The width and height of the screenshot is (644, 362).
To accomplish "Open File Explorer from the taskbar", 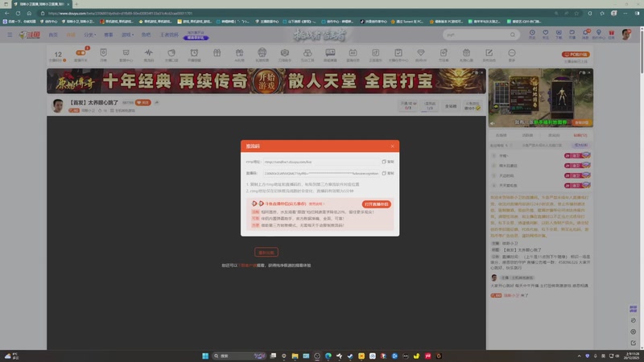I will (x=295, y=356).
